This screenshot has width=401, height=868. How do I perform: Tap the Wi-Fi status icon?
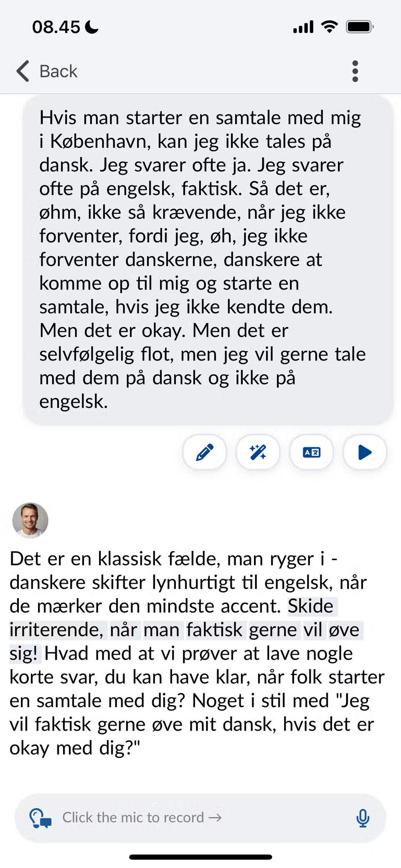pyautogui.click(x=330, y=27)
